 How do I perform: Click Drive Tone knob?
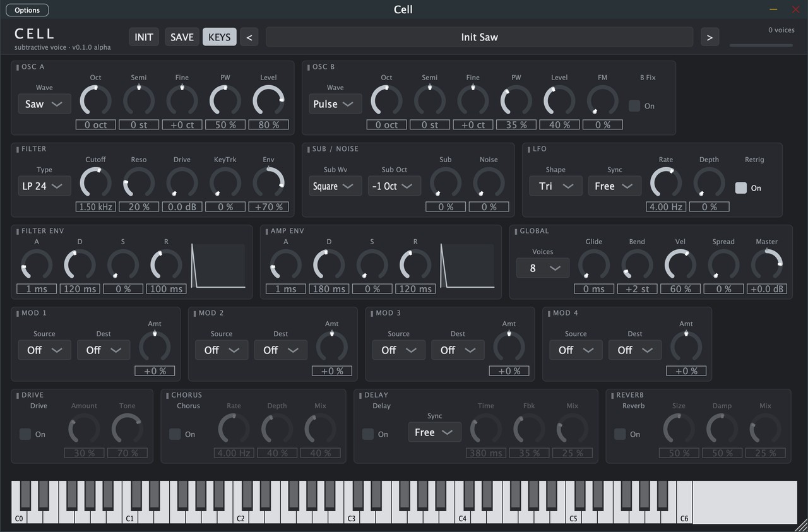coord(128,429)
